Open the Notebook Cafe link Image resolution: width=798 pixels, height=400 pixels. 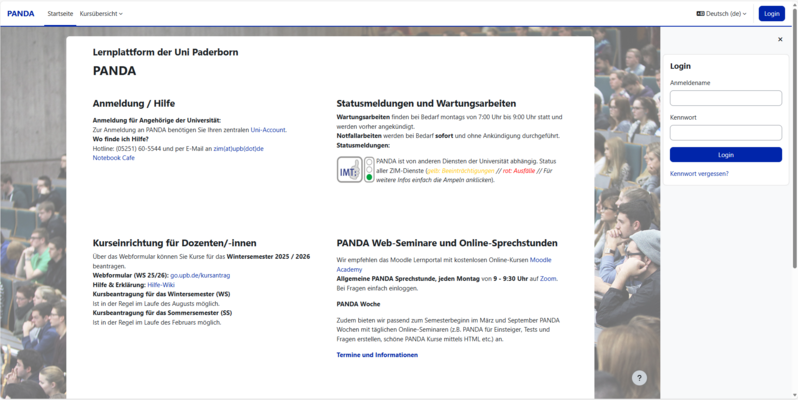(x=113, y=158)
